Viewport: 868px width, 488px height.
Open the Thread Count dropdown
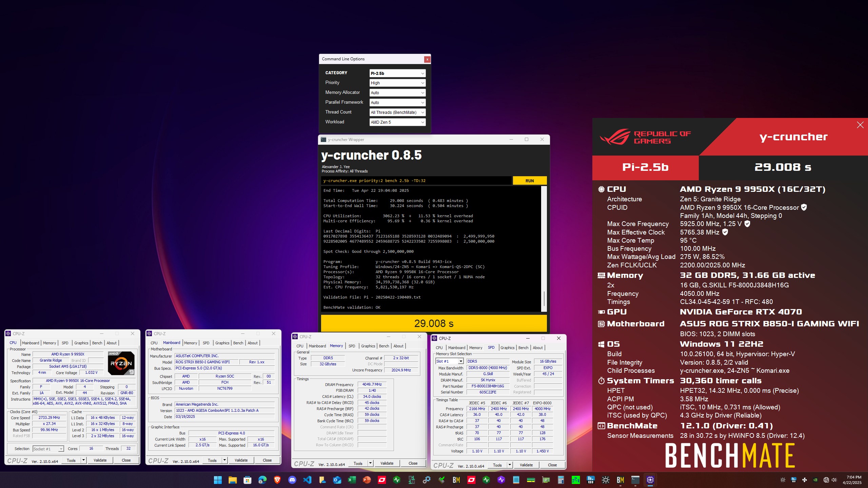tap(397, 112)
